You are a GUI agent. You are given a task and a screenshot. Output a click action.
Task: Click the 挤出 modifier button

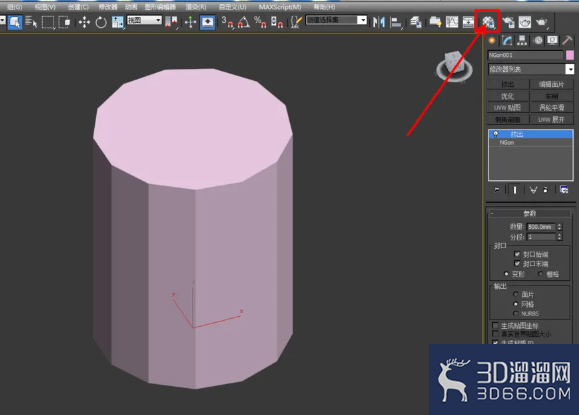508,85
